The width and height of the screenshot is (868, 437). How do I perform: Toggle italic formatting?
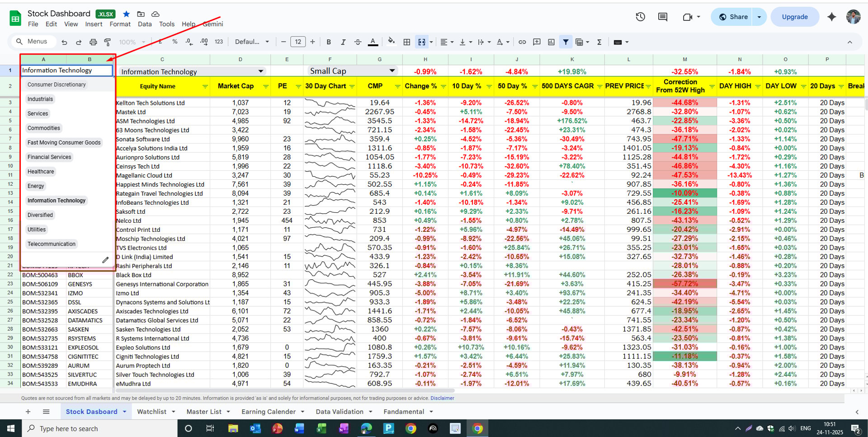[x=343, y=42]
